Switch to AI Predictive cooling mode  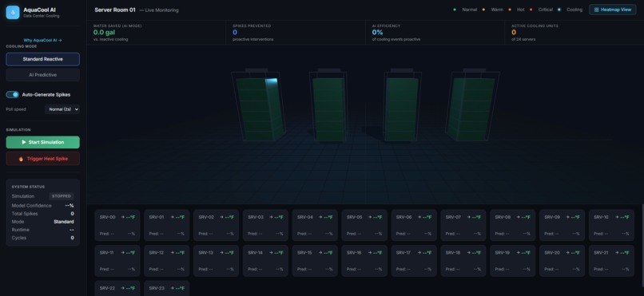point(42,75)
